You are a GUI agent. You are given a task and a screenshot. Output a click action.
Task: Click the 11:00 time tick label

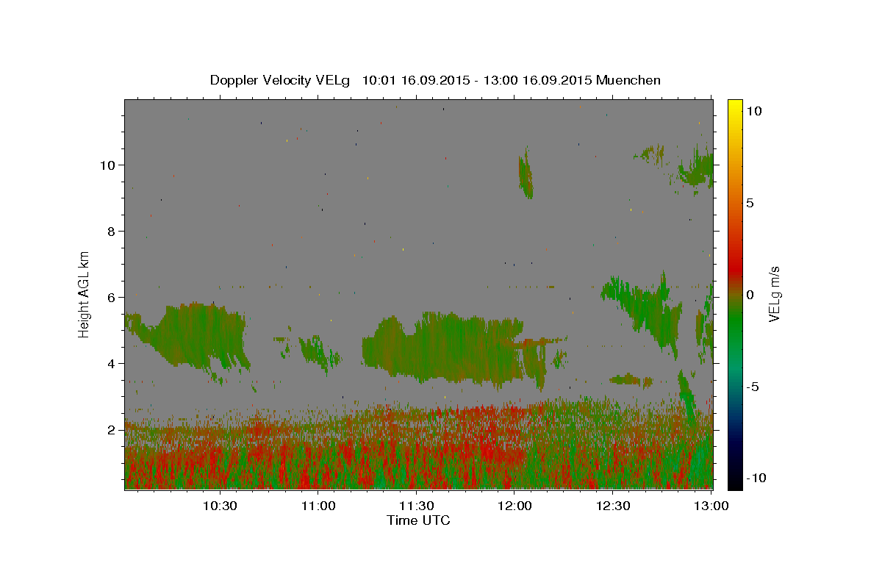pos(318,506)
